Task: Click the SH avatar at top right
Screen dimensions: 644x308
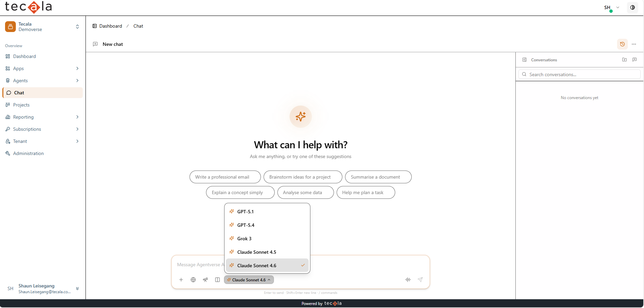Action: 608,7
